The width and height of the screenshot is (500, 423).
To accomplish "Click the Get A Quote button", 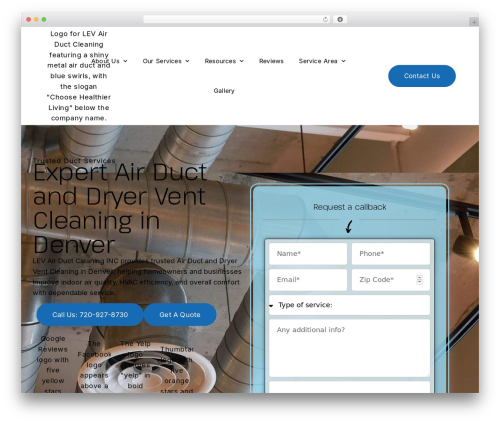I will pyautogui.click(x=180, y=315).
